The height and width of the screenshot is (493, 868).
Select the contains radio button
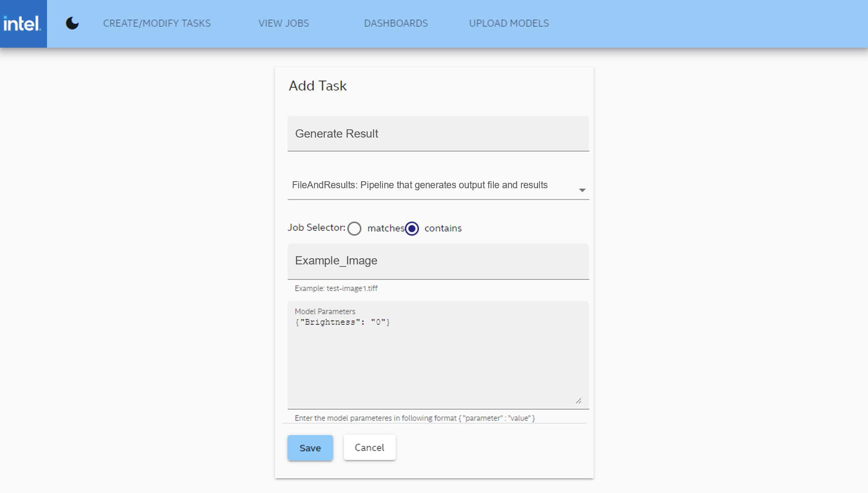click(x=412, y=229)
